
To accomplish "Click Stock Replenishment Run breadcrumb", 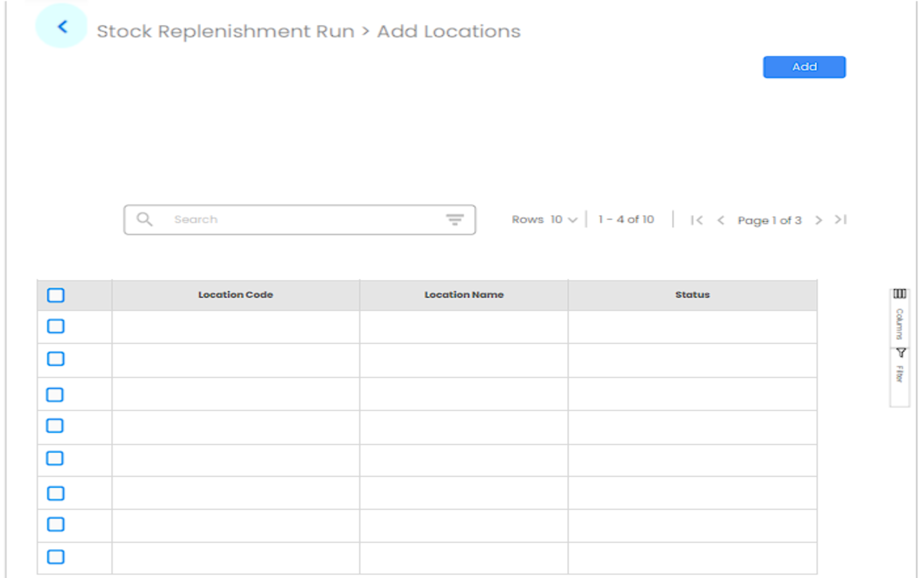I will [x=225, y=31].
